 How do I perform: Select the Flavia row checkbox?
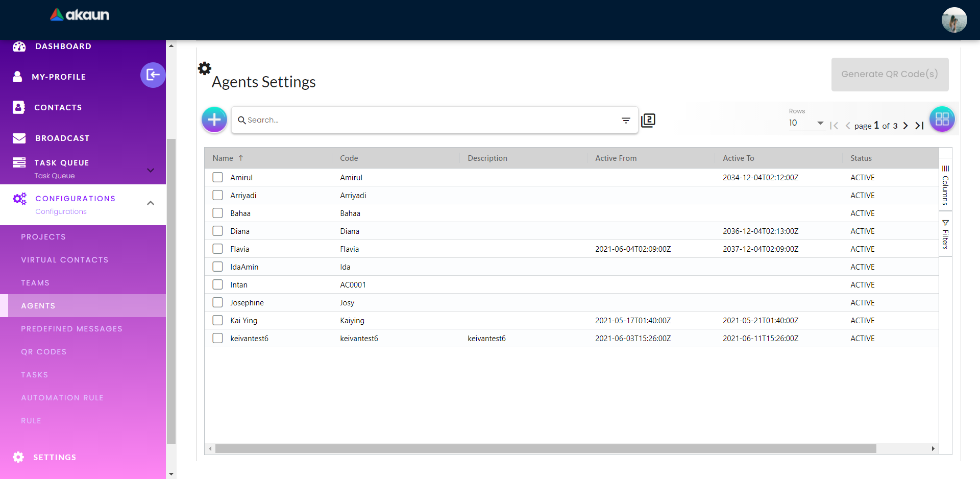click(218, 249)
